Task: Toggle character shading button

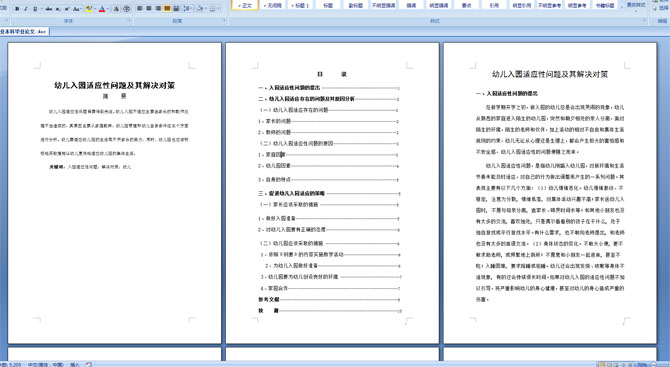Action: click(x=116, y=9)
